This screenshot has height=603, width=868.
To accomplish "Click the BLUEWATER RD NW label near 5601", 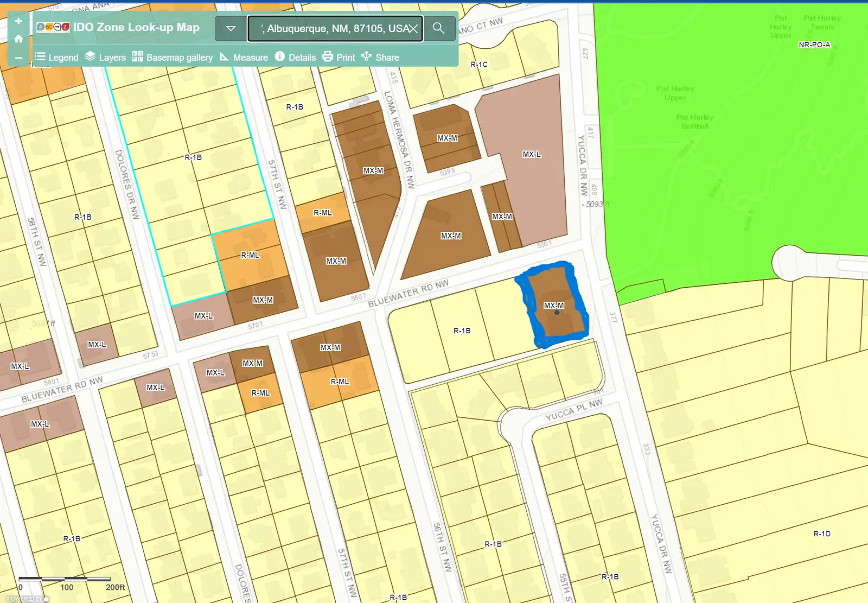I will [409, 294].
